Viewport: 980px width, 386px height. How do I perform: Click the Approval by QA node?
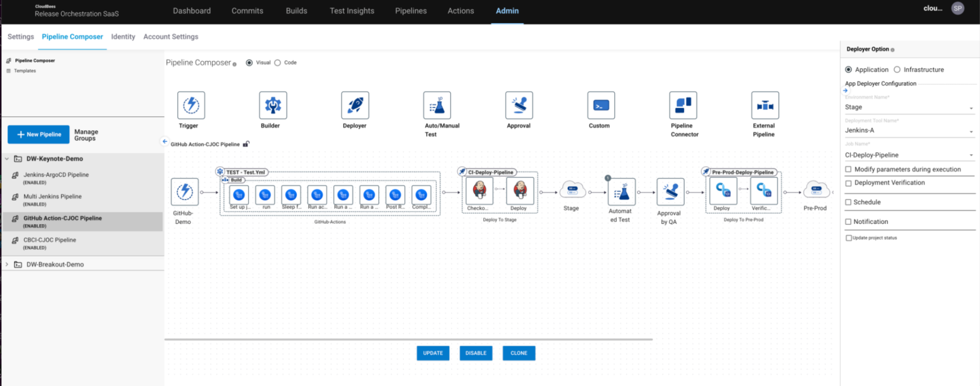670,192
